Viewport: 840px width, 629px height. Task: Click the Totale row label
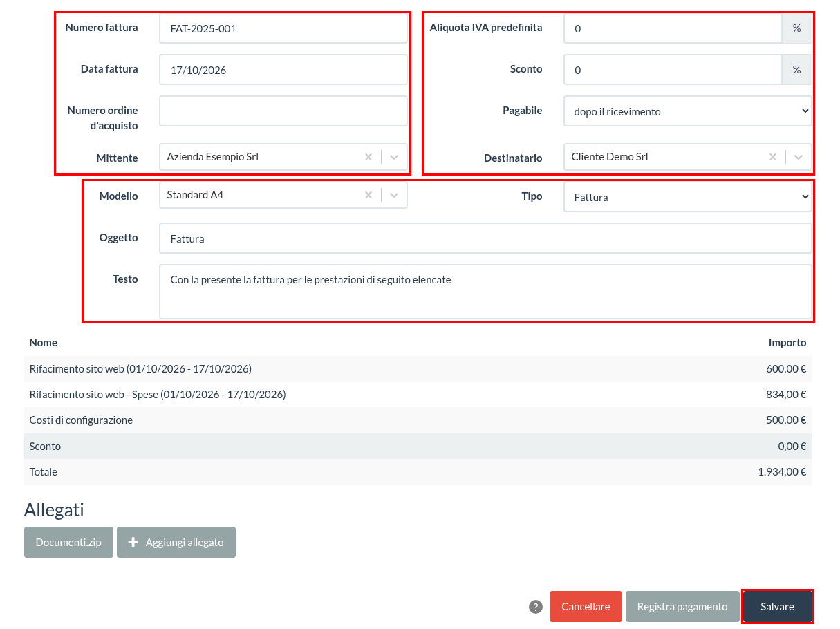(44, 471)
